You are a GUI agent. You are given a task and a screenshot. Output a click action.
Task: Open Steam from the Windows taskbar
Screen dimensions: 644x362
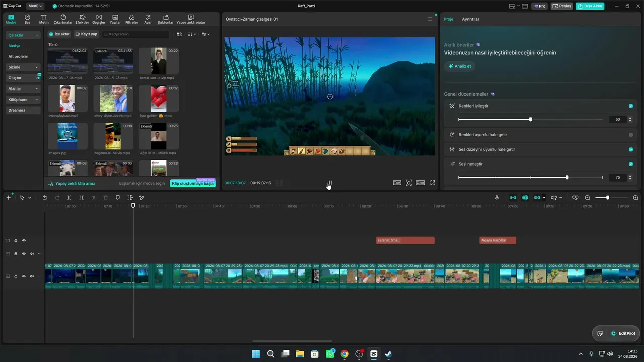pyautogui.click(x=388, y=354)
